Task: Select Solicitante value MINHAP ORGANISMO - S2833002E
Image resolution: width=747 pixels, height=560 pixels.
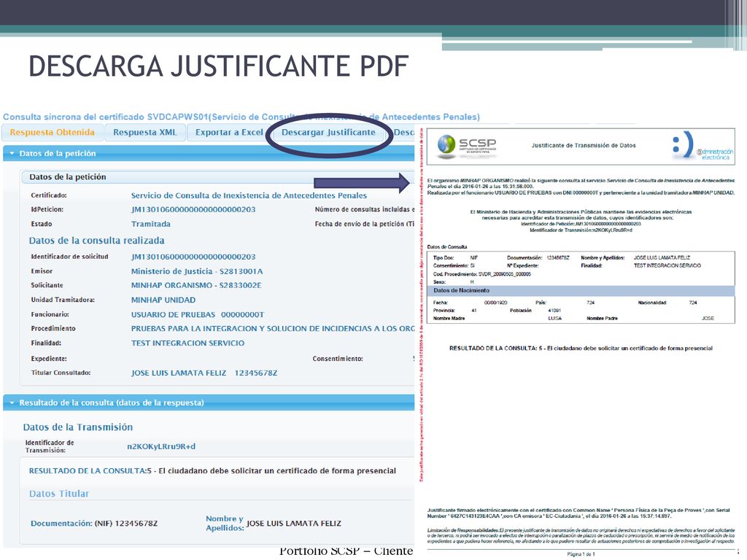Action: [196, 285]
